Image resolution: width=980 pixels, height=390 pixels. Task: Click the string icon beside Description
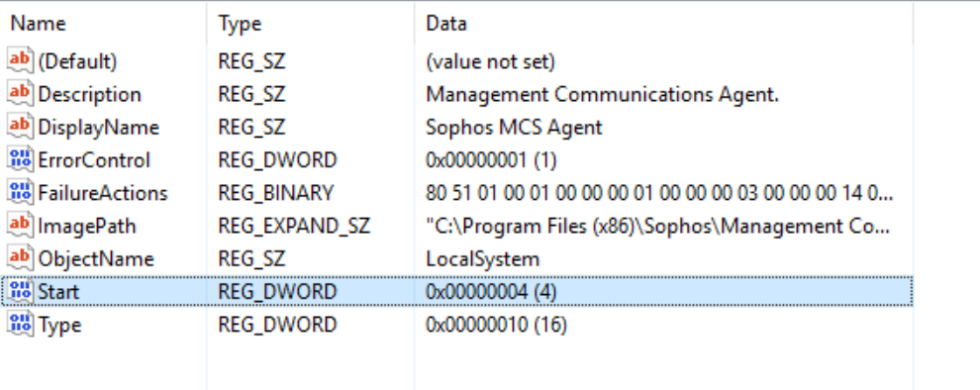coord(20,94)
